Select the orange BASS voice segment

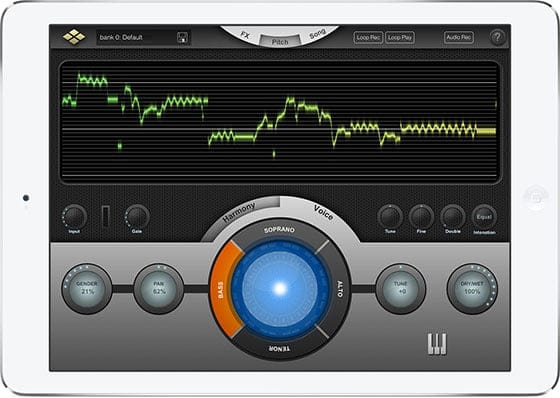coord(225,289)
